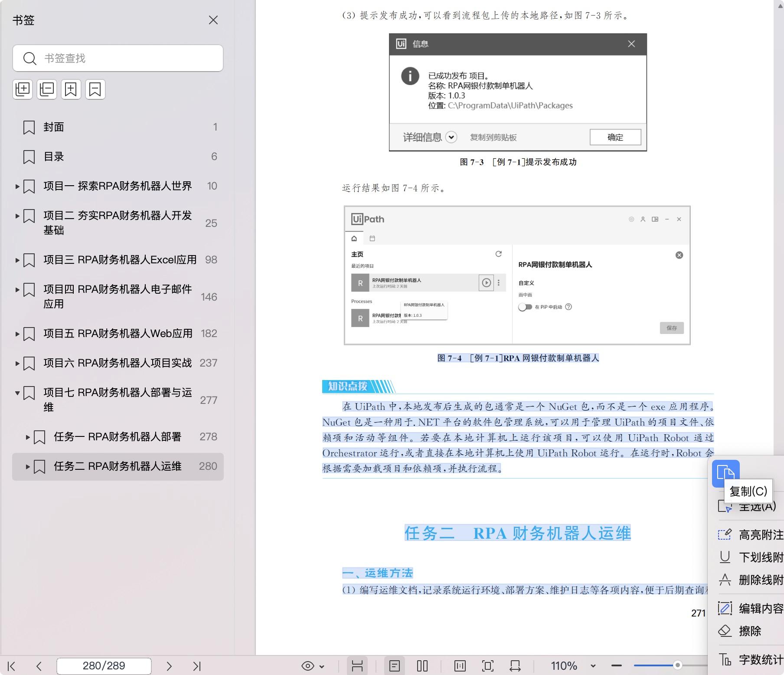This screenshot has height=675, width=784.
Task: Click the expand all bookmarks icon
Action: coord(23,89)
